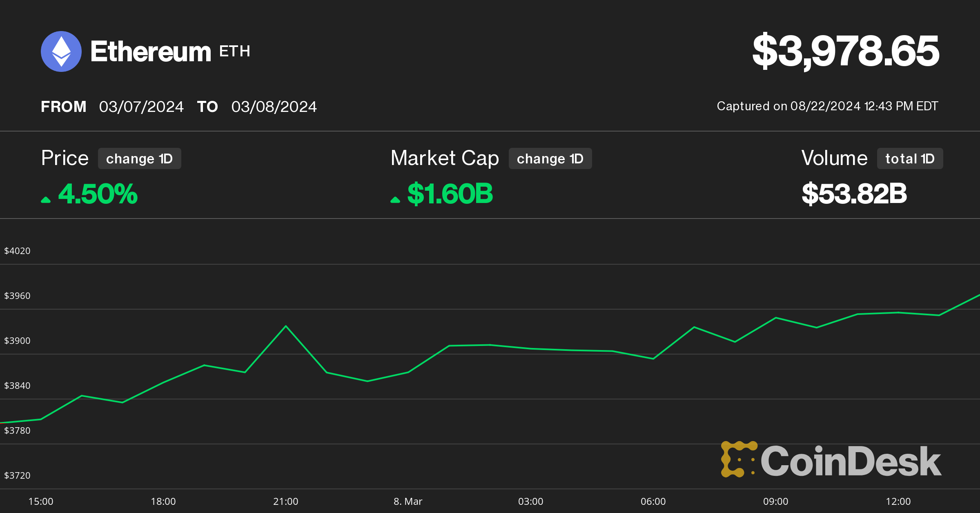Viewport: 980px width, 513px height.
Task: Click the 06:00 time axis label
Action: 653,502
